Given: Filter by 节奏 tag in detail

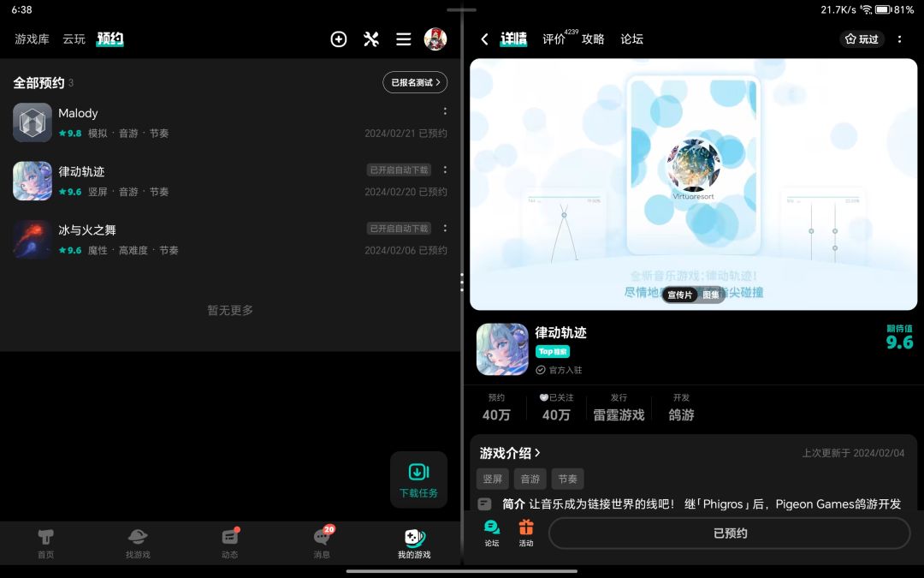Looking at the screenshot, I should point(568,479).
